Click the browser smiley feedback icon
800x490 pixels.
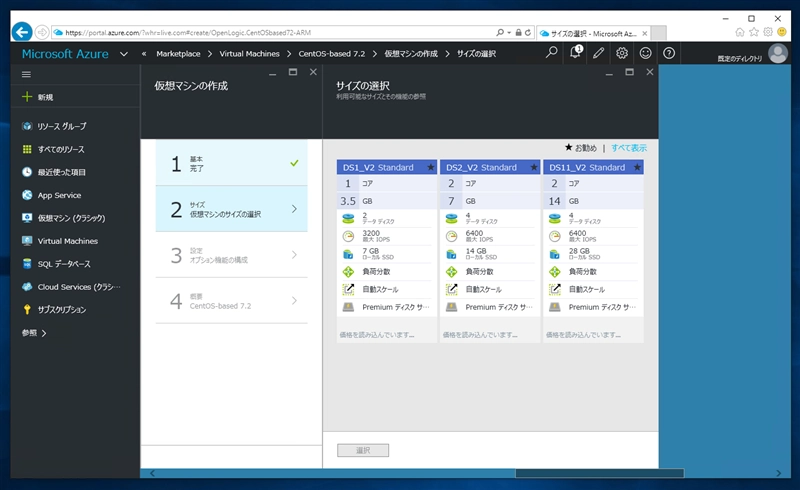click(x=782, y=33)
